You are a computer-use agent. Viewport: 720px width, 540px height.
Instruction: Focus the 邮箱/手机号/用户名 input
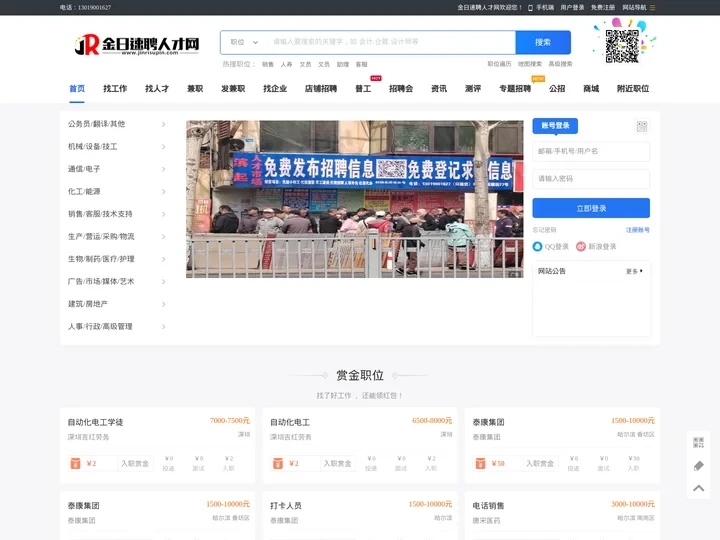(591, 151)
